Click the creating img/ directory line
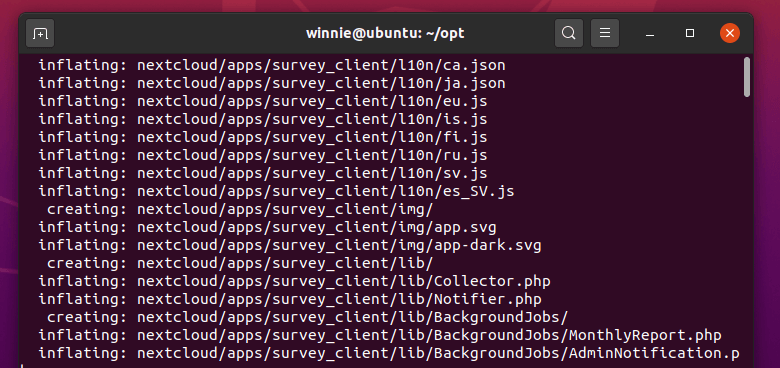The height and width of the screenshot is (368, 780). pyautogui.click(x=240, y=209)
